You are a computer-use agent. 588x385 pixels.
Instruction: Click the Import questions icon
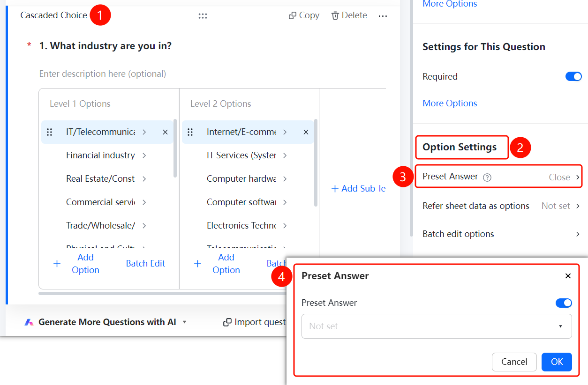click(x=227, y=322)
